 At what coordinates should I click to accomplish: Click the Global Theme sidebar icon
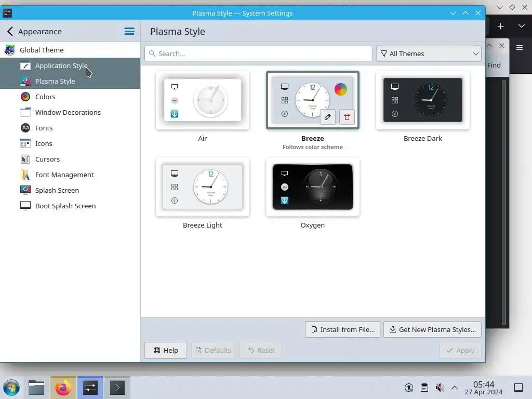[x=10, y=50]
